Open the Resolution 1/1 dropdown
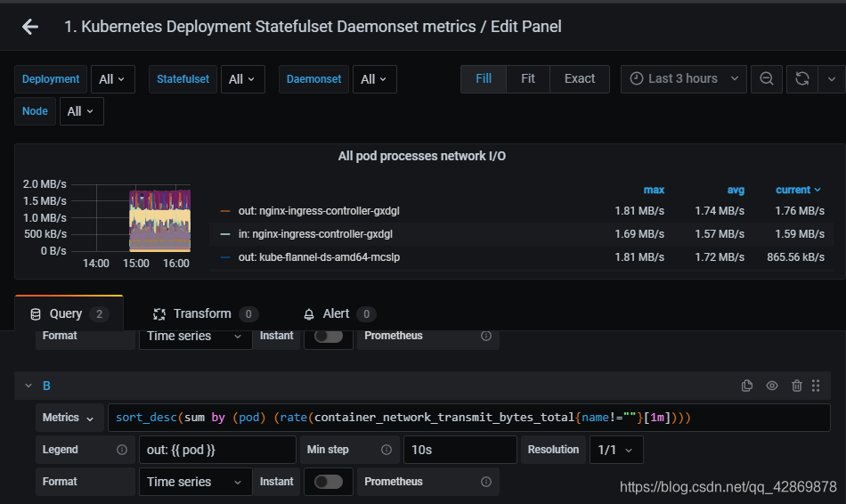This screenshot has height=504, width=846. tap(616, 450)
